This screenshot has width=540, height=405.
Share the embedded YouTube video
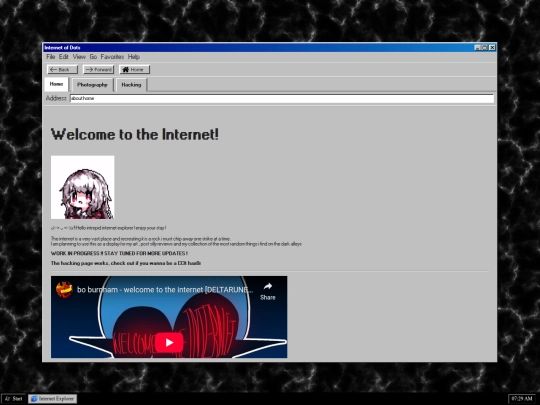pos(268,291)
